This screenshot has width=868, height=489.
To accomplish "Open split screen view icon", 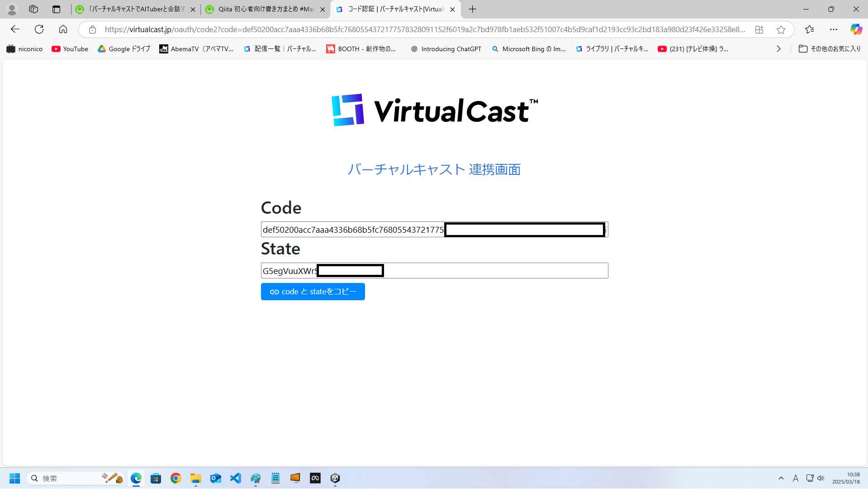I will tap(759, 29).
